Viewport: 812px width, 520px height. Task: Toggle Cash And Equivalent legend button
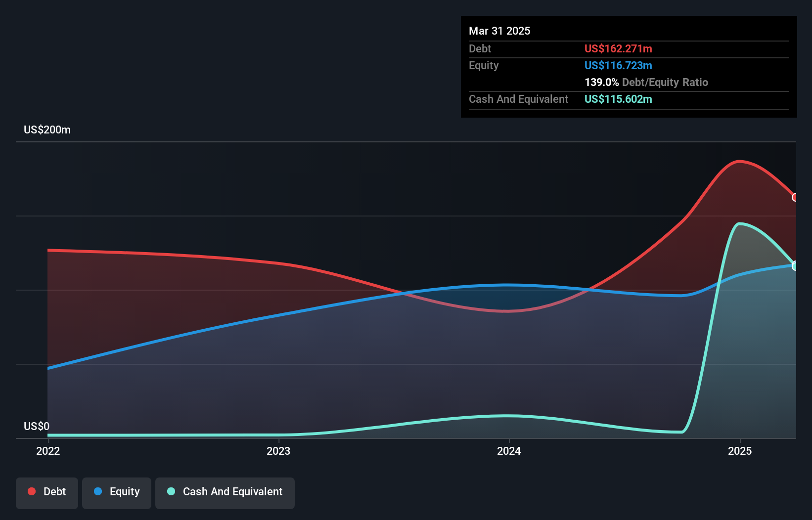[225, 493]
